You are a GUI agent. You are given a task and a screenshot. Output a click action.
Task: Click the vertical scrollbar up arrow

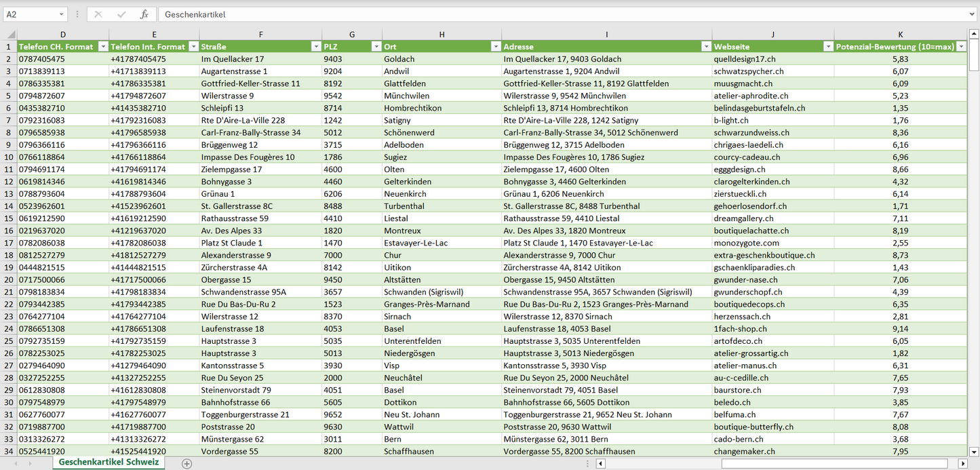click(x=974, y=35)
